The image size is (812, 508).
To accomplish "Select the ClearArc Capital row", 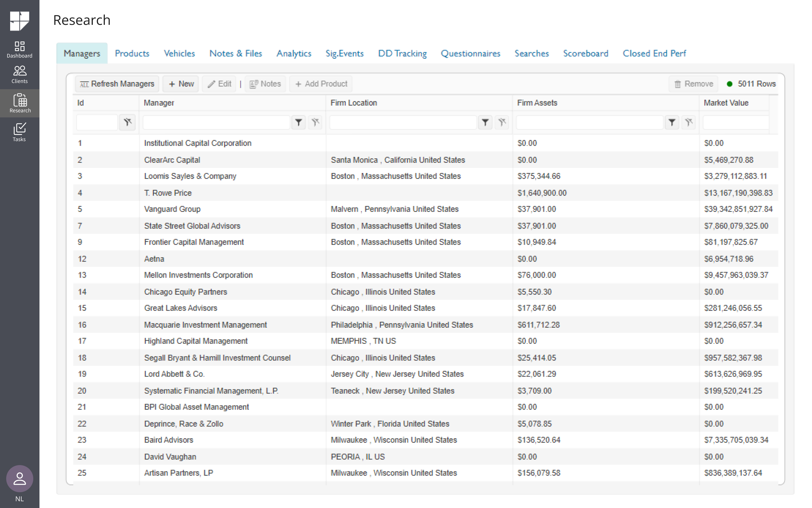I will [x=425, y=160].
